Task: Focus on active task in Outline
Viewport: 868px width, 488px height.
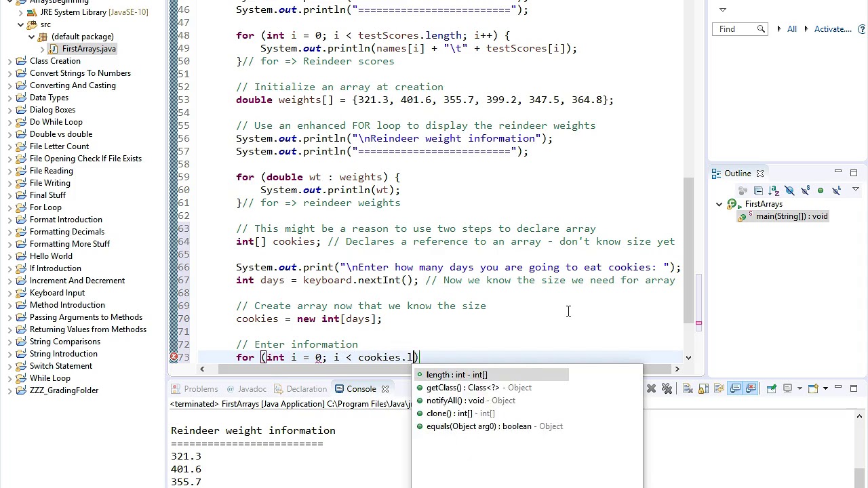Action: click(x=743, y=190)
